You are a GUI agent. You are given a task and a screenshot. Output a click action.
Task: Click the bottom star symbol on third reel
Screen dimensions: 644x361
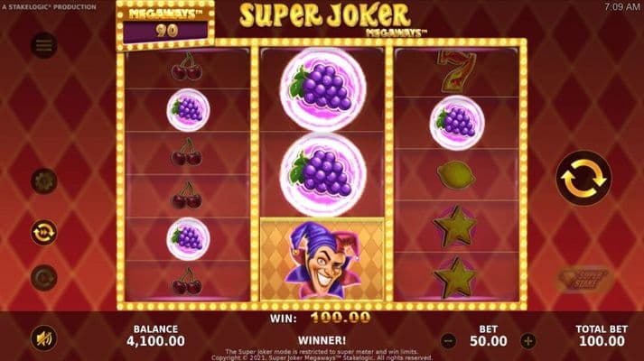455,277
